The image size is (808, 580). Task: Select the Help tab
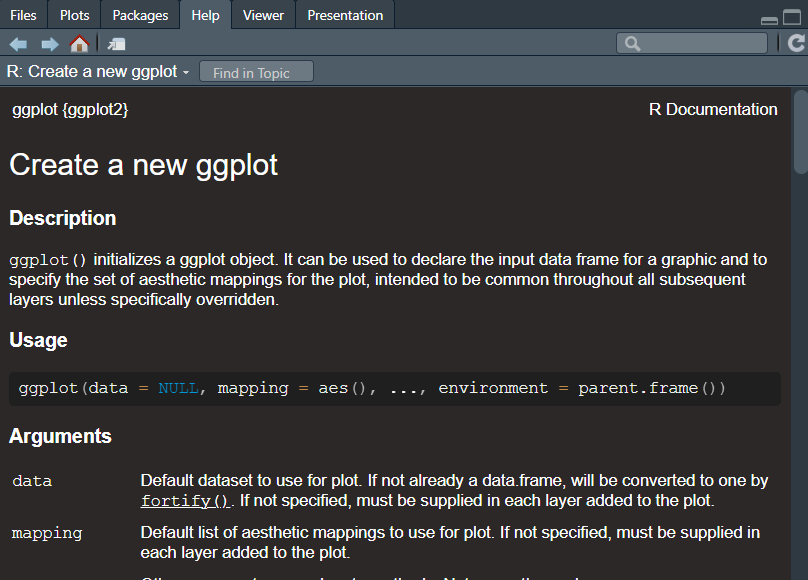coord(205,15)
